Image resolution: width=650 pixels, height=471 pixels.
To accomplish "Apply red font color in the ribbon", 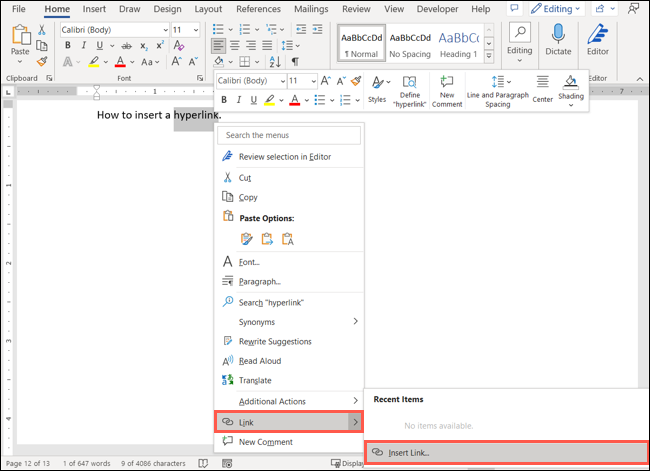I will (120, 62).
